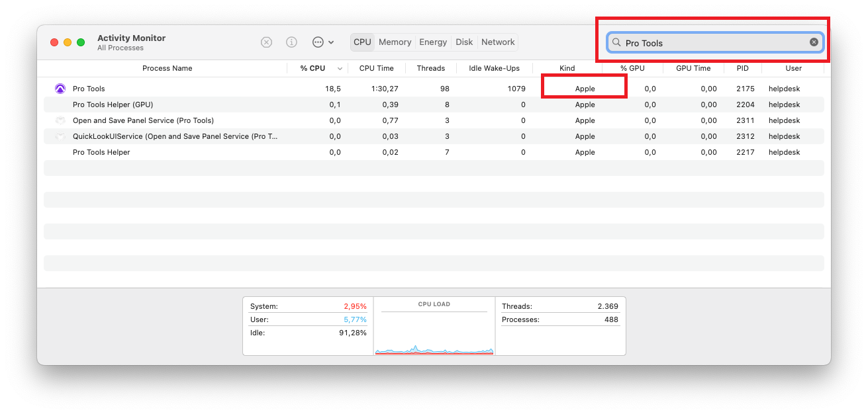Sort by User column header
The image size is (868, 414).
[x=793, y=68]
